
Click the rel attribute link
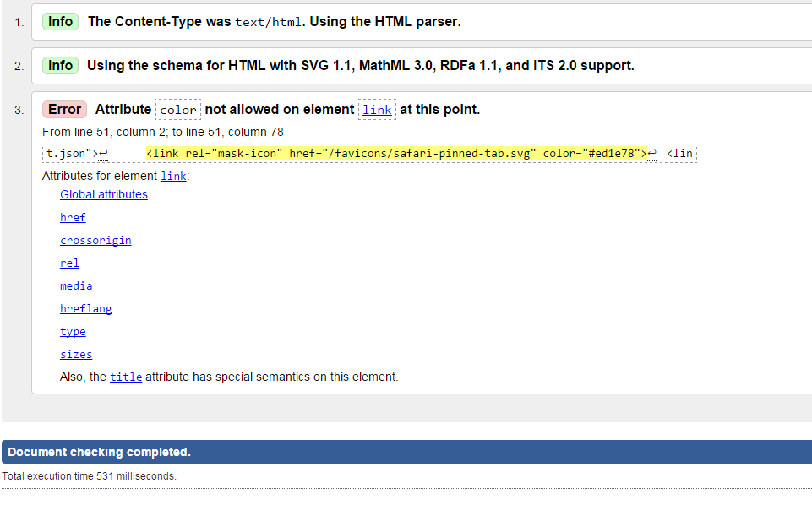pyautogui.click(x=69, y=263)
